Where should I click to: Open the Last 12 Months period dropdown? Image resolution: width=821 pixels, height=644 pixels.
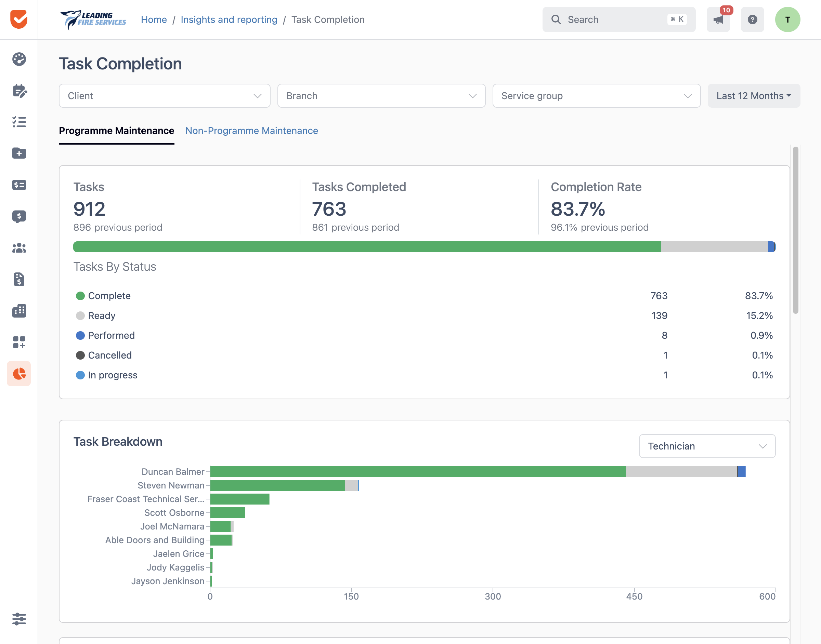754,96
